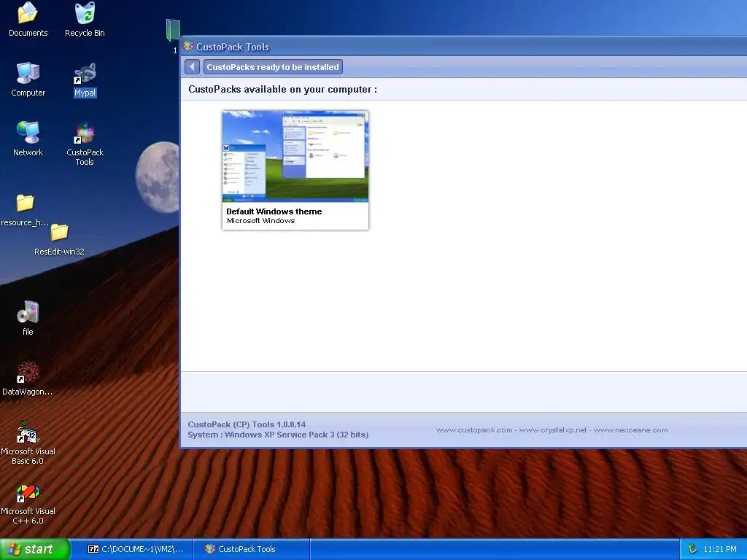Open the www.custopack.com website links text
This screenshot has height=560, width=747.
tap(551, 430)
